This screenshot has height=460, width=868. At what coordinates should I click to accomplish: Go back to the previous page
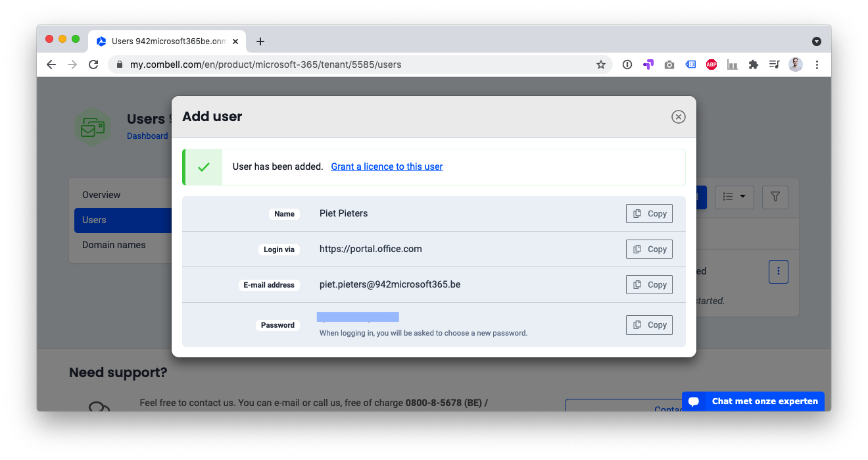point(51,64)
